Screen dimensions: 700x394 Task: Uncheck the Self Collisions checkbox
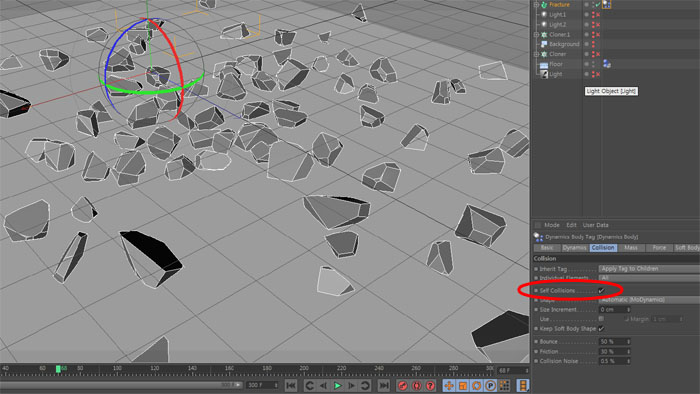[601, 290]
